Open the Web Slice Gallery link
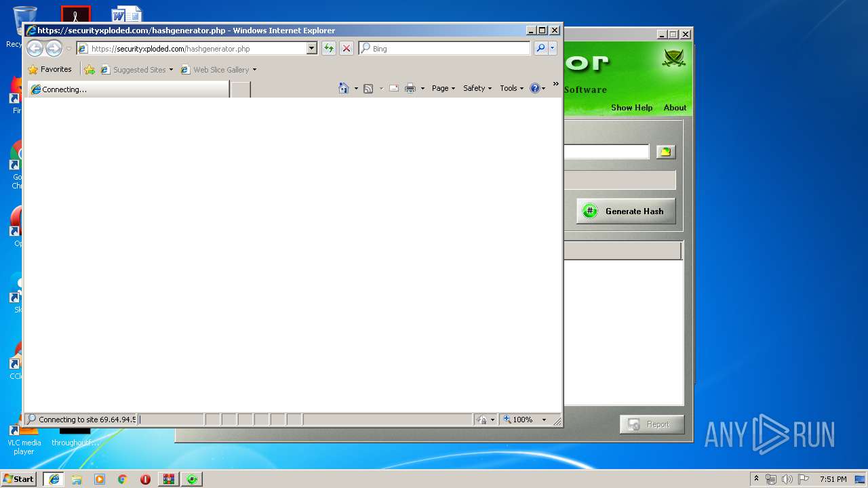 [215, 70]
